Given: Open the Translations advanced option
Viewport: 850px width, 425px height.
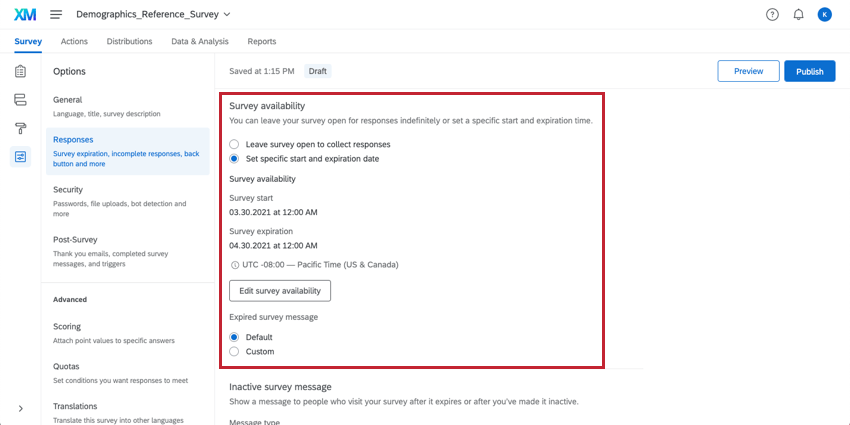Looking at the screenshot, I should click(x=128, y=413).
